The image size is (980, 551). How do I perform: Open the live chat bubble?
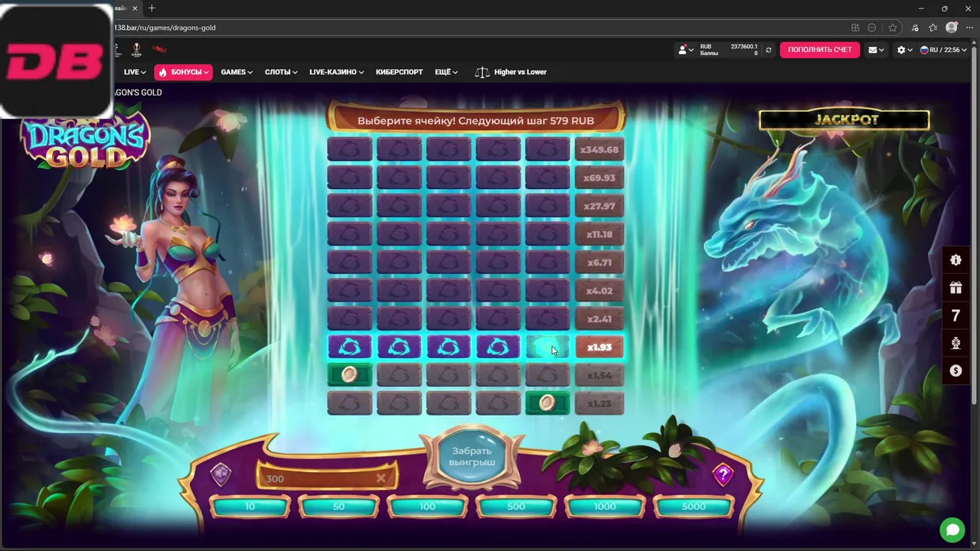(x=952, y=530)
